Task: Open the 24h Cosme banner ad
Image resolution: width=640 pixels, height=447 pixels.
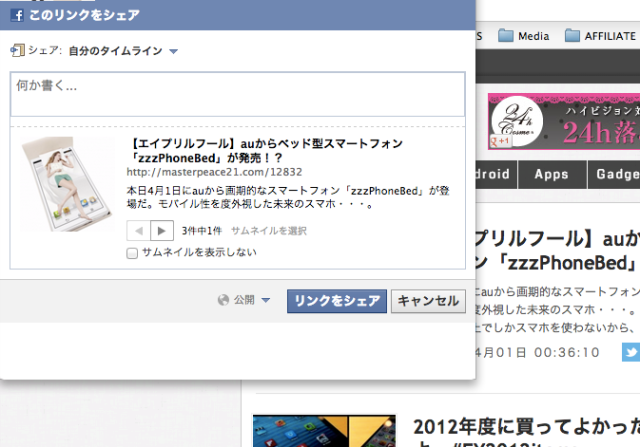Action: click(x=564, y=121)
